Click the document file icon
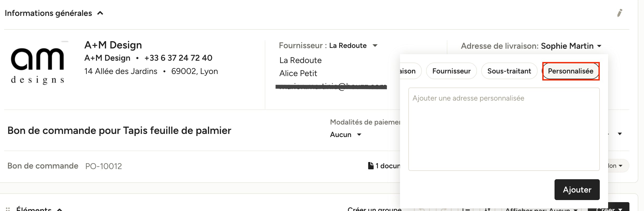The height and width of the screenshot is (211, 644). [x=371, y=166]
